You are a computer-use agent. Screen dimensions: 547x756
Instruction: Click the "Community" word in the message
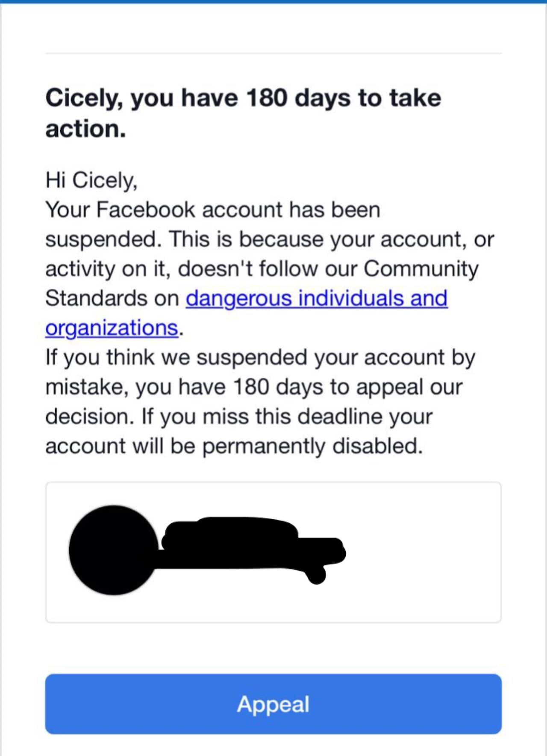pos(421,269)
